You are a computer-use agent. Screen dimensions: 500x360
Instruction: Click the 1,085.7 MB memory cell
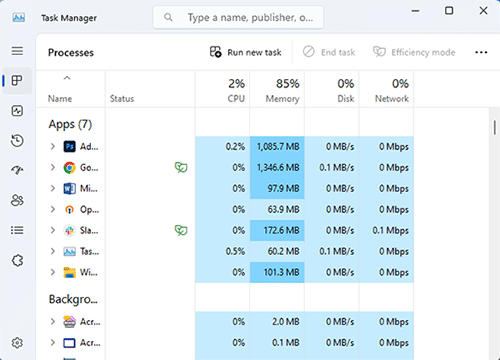[277, 146]
